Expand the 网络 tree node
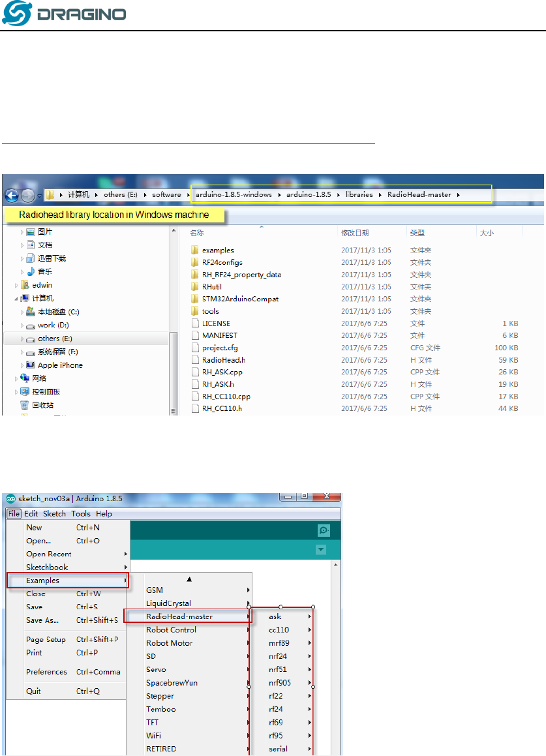Viewport: 546px width, 756px height. coord(16,379)
